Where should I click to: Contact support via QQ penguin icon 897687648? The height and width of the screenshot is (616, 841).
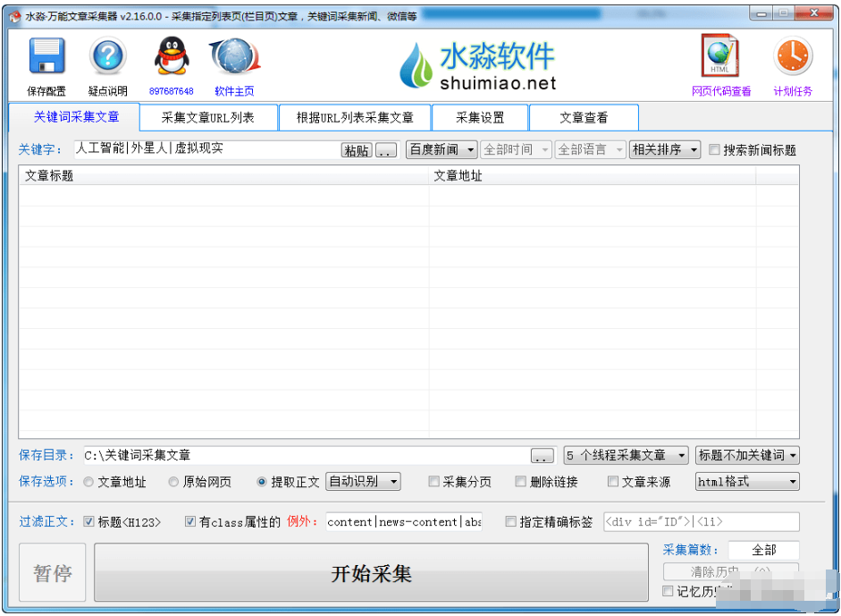[170, 55]
